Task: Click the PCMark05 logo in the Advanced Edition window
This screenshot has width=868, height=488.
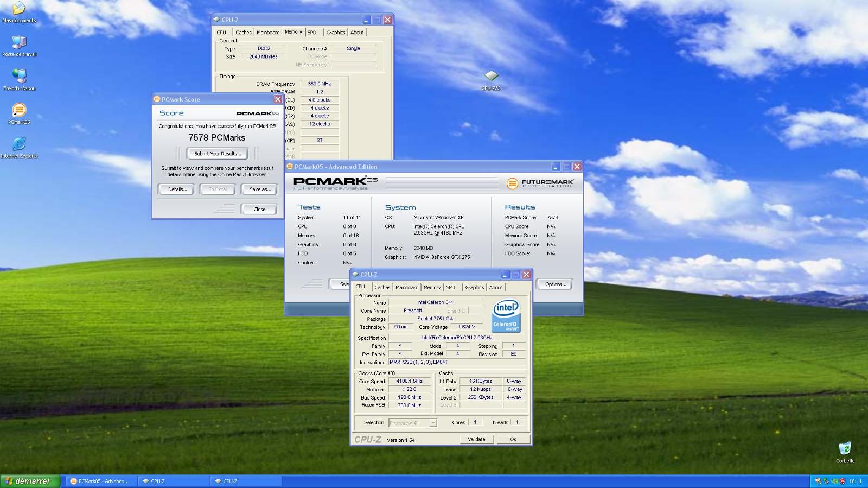Action: coord(335,183)
